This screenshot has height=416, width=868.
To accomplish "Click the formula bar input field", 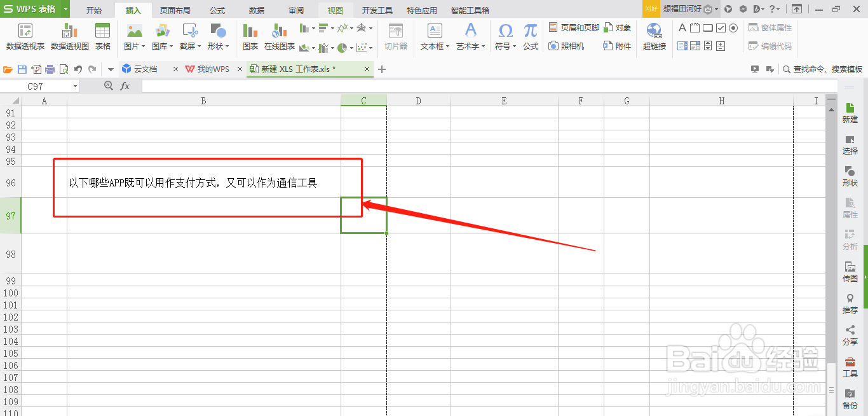I will pyautogui.click(x=488, y=86).
